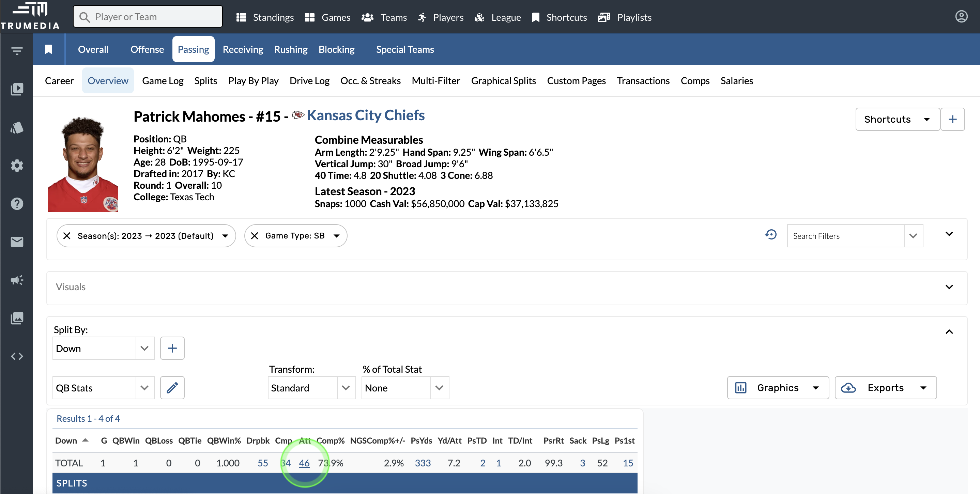Click the embed code brackets icon

(17, 356)
